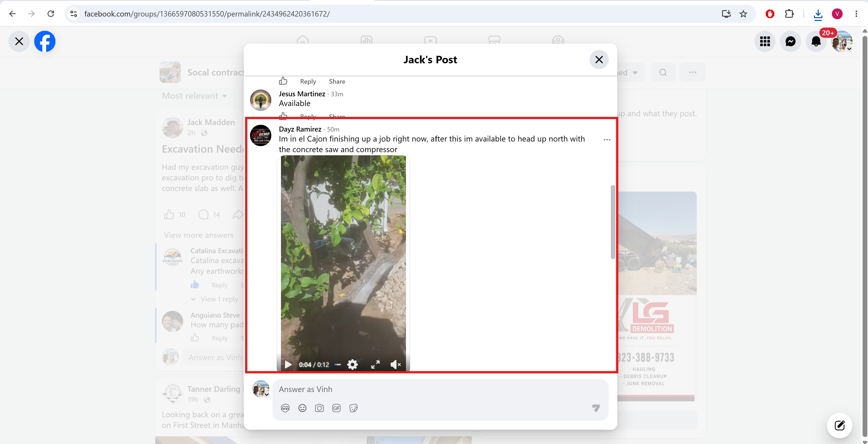Add a GIF to the comment
Viewport: 868px width, 444px height.
(336, 408)
